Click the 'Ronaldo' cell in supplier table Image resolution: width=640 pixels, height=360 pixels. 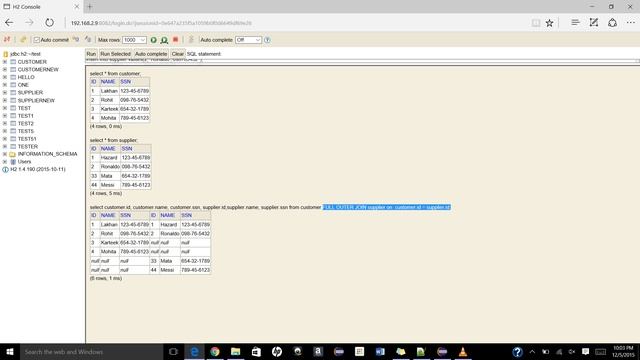[110, 167]
